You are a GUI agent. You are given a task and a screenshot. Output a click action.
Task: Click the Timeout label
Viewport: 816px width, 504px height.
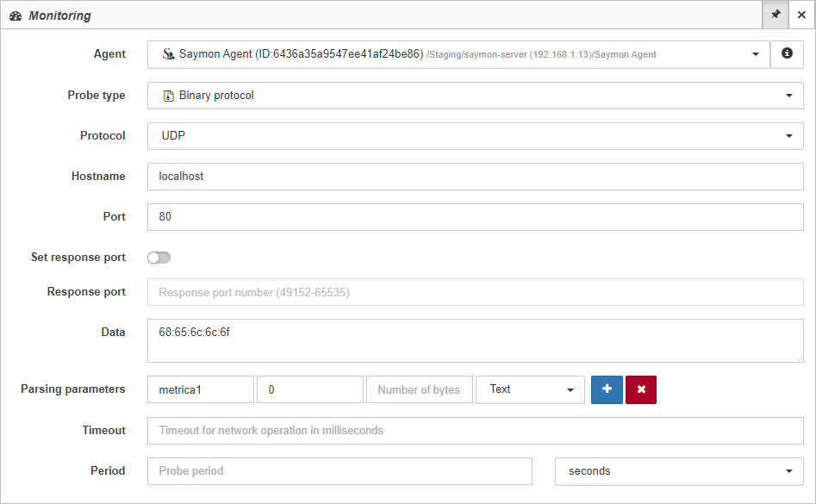[x=103, y=430]
